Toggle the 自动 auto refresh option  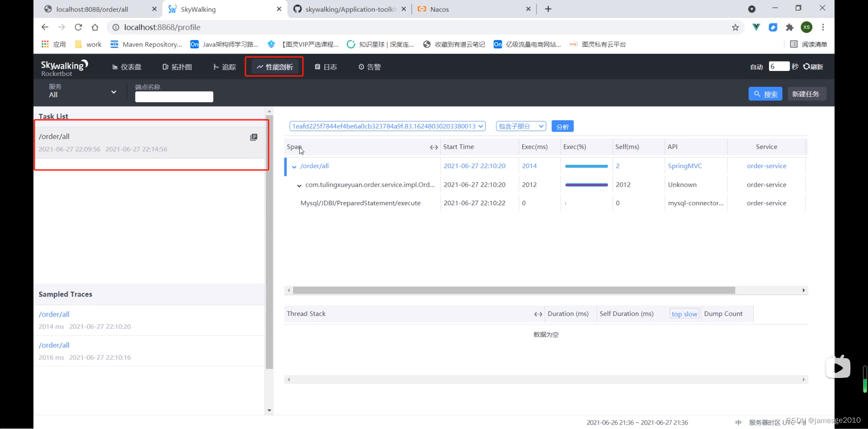click(756, 67)
